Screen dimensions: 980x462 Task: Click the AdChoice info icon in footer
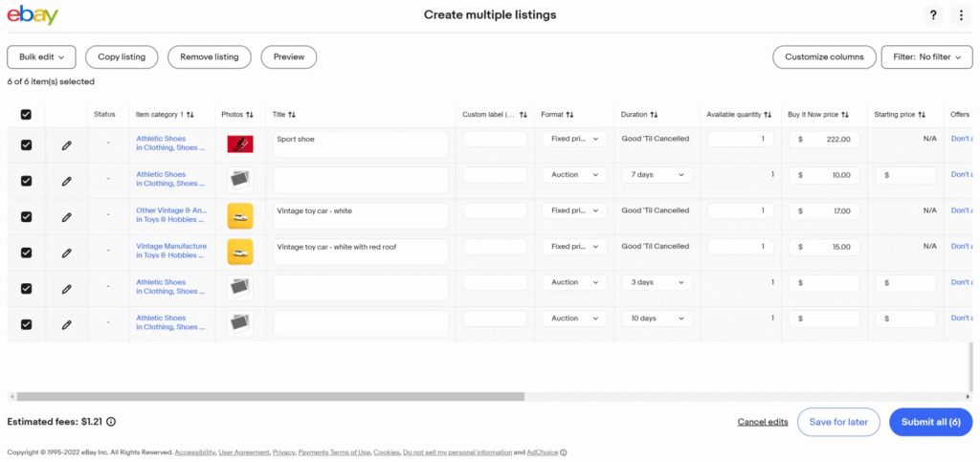click(x=563, y=452)
